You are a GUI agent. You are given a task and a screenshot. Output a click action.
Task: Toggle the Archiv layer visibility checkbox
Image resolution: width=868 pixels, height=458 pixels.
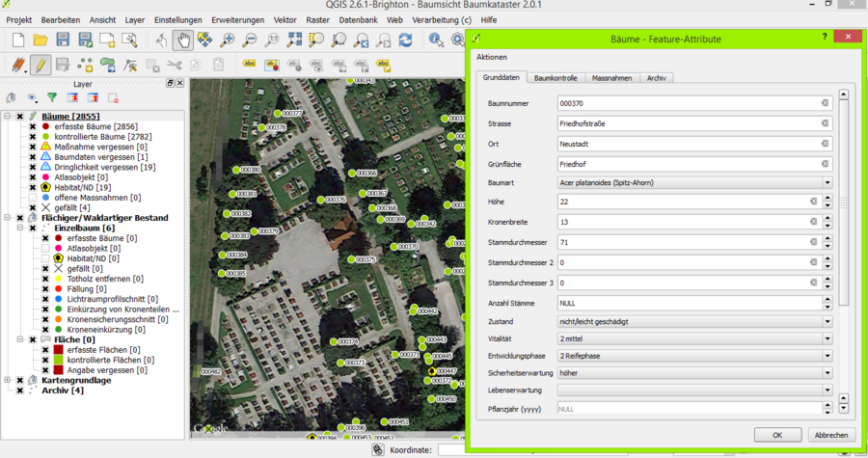point(20,391)
